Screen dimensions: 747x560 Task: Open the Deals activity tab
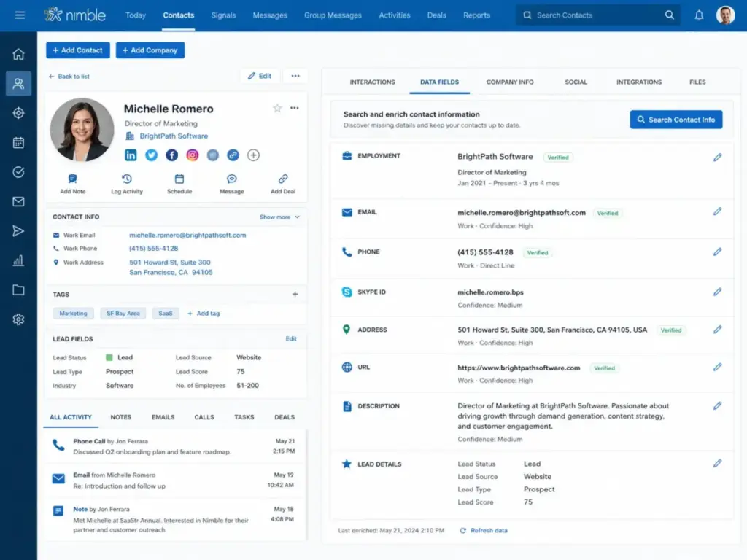pos(285,416)
